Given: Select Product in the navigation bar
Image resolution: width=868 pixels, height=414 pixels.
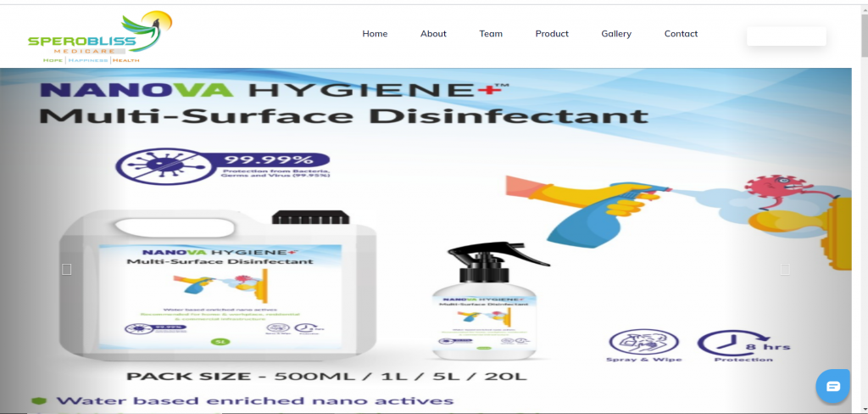Looking at the screenshot, I should tap(552, 34).
